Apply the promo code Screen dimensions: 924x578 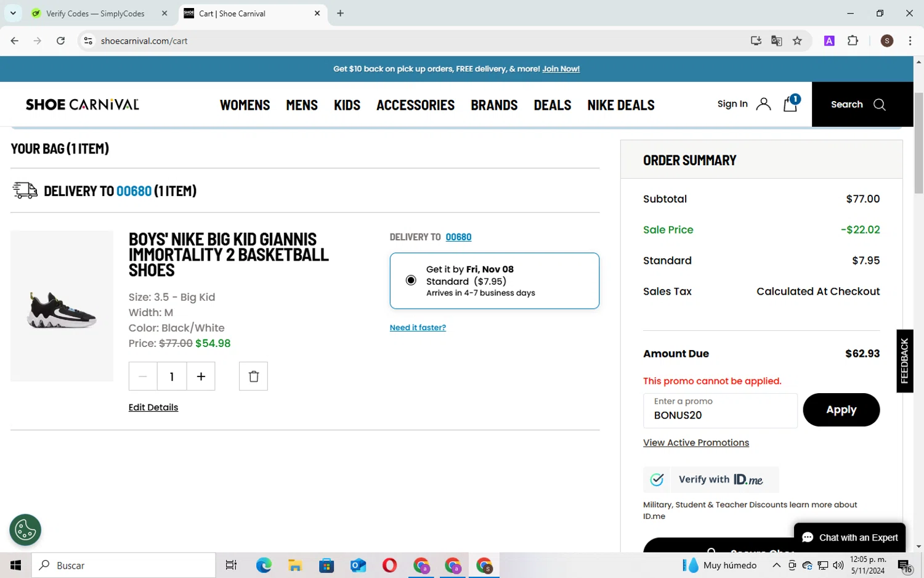[x=841, y=410]
